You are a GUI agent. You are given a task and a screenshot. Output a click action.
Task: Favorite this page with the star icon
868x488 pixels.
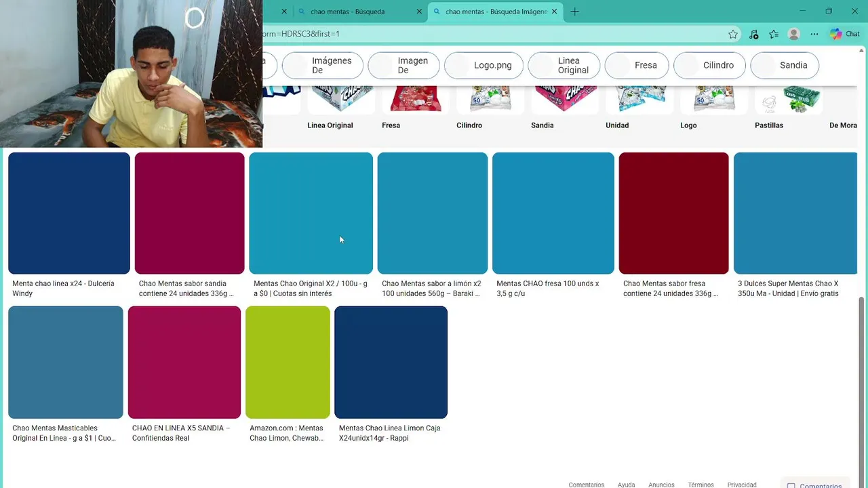click(733, 34)
